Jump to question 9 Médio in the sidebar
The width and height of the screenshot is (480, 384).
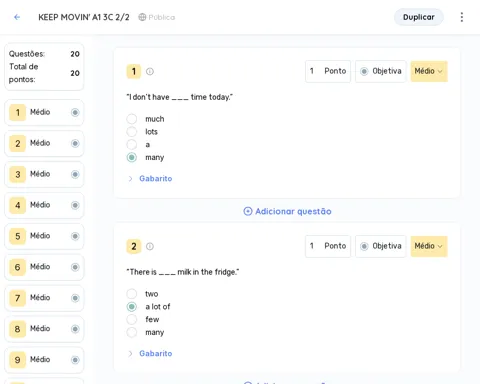44,360
